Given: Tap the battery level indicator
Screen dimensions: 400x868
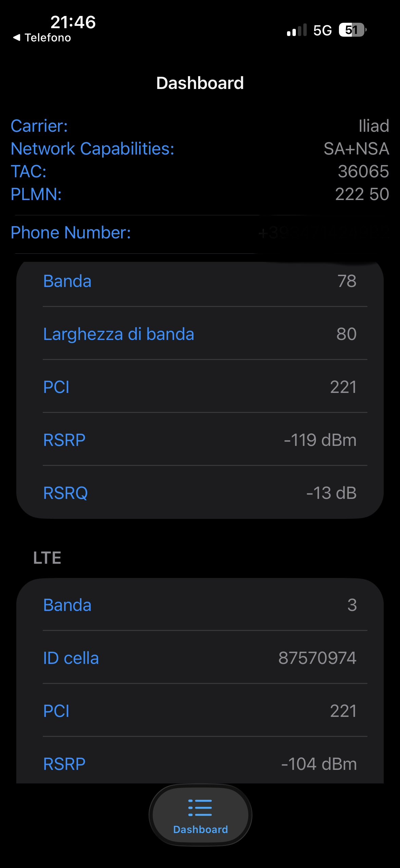Looking at the screenshot, I should tap(353, 30).
